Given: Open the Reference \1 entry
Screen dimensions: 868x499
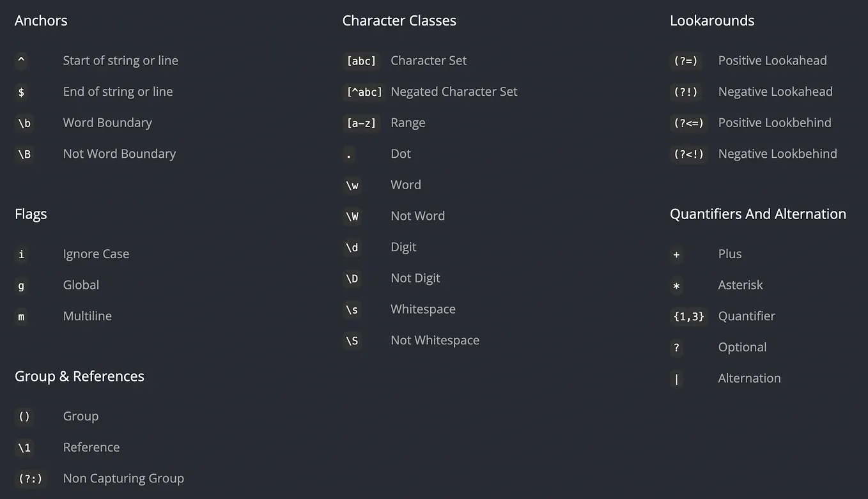Looking at the screenshot, I should 91,447.
